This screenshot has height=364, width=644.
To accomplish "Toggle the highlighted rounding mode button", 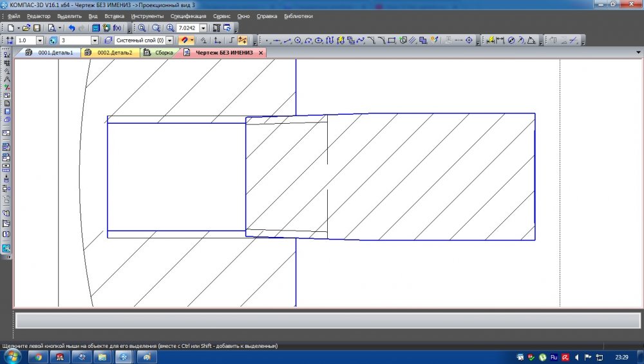I will (243, 41).
